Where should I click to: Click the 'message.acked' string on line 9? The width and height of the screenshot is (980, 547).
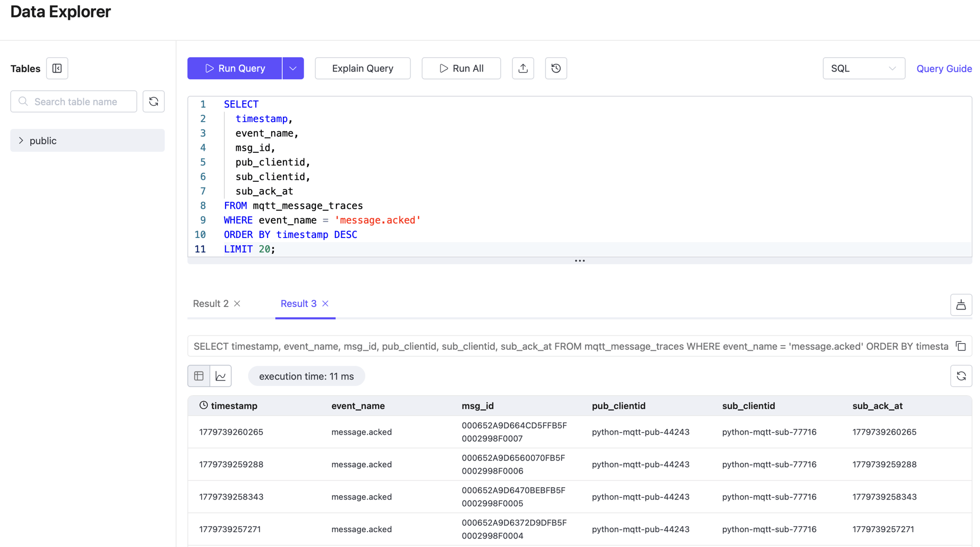click(378, 220)
